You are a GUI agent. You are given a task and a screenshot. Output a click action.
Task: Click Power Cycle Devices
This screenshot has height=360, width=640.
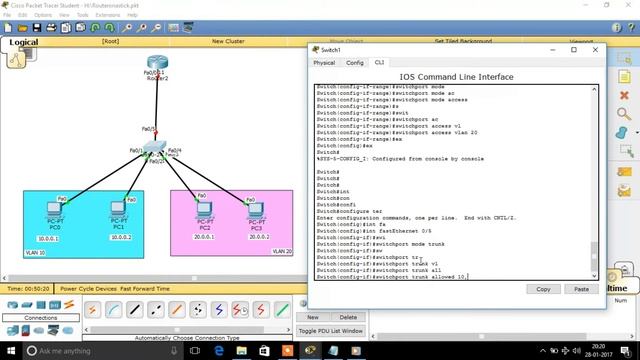[x=89, y=289]
